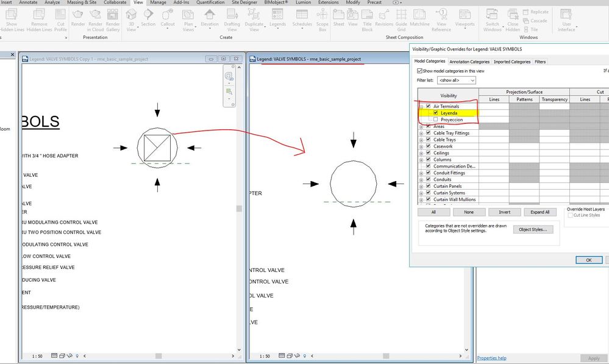
Task: Click the All button
Action: pos(433,212)
